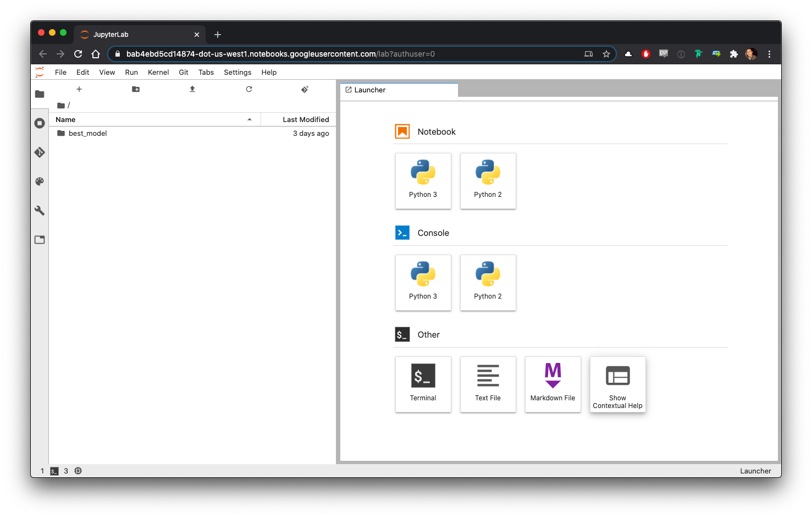
Task: Open the Open Tabs sidebar panel
Action: pyautogui.click(x=40, y=240)
